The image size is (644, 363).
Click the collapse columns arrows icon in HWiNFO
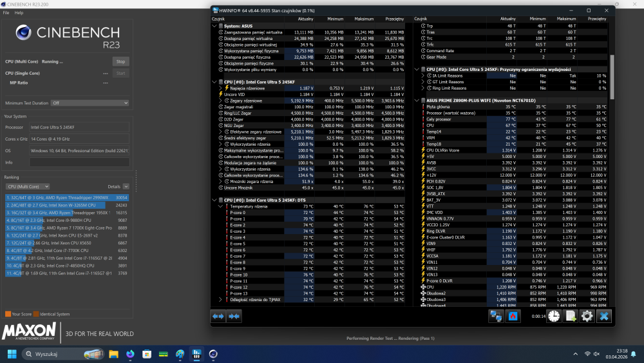click(234, 316)
